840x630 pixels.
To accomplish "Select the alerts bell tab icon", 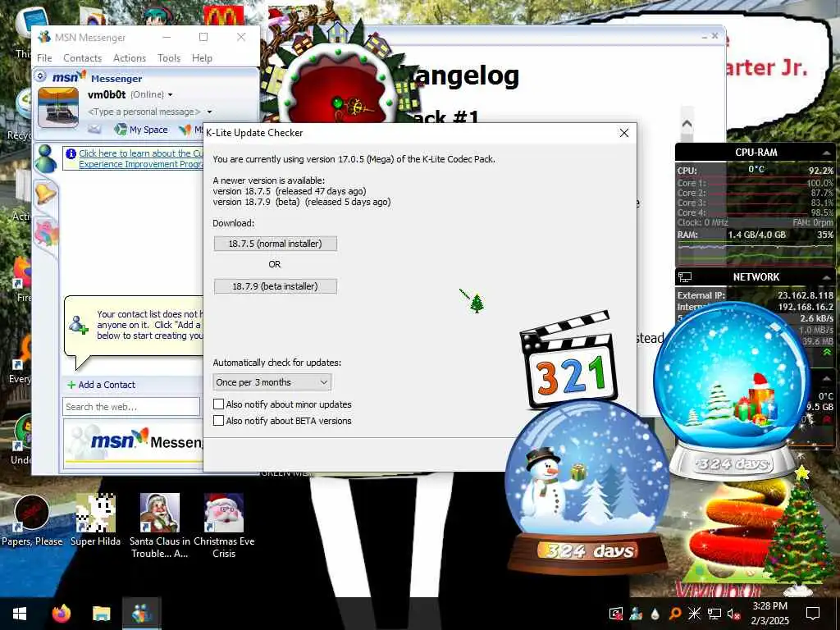I will pos(46,193).
